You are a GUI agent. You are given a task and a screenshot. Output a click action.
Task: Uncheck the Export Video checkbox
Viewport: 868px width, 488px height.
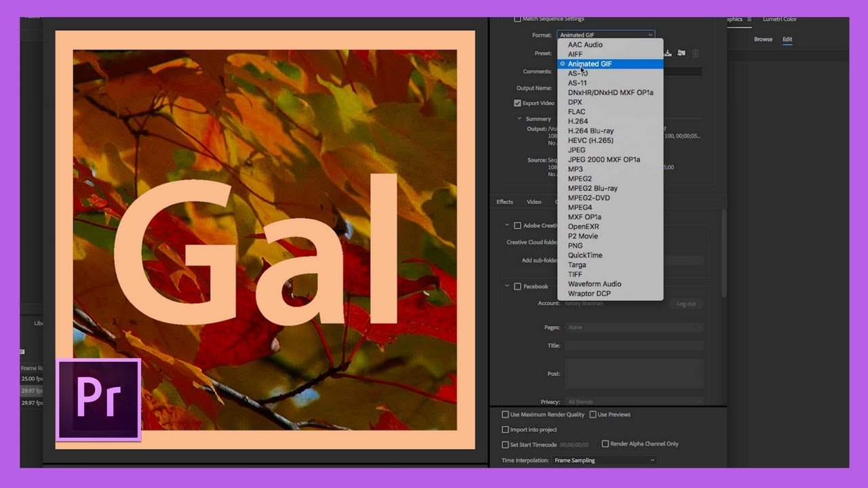click(x=517, y=102)
